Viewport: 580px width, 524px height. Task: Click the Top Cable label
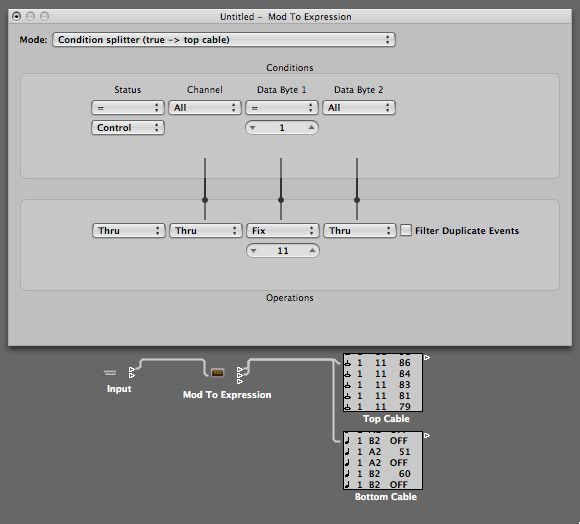pos(386,419)
